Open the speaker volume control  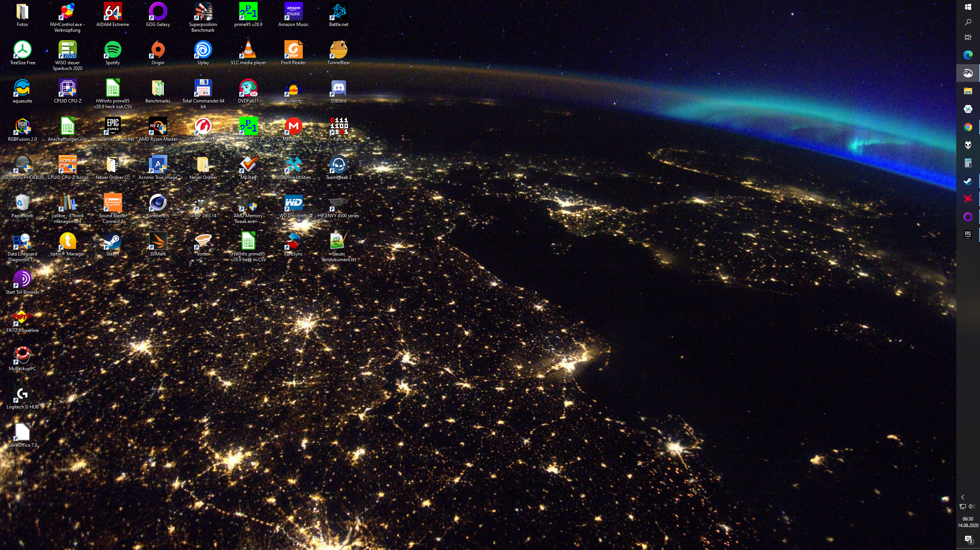tap(972, 506)
